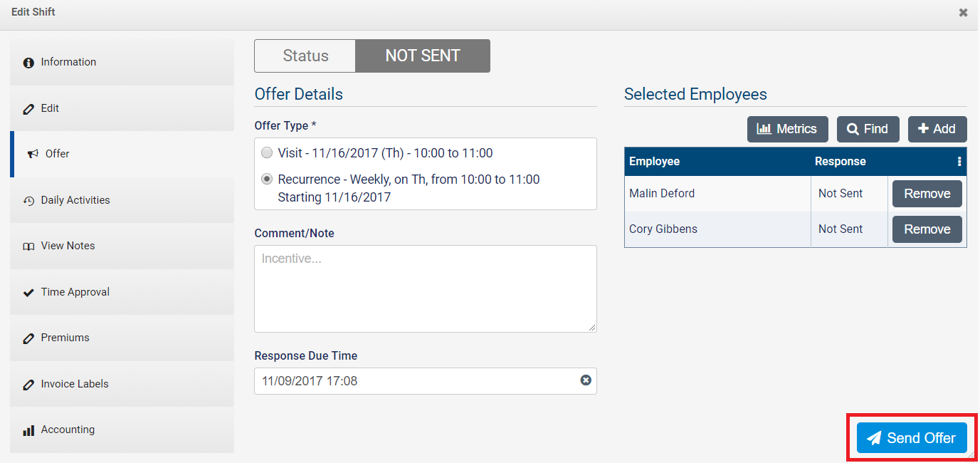Click into the Comment/Note text area
This screenshot has height=463, width=980.
(425, 288)
